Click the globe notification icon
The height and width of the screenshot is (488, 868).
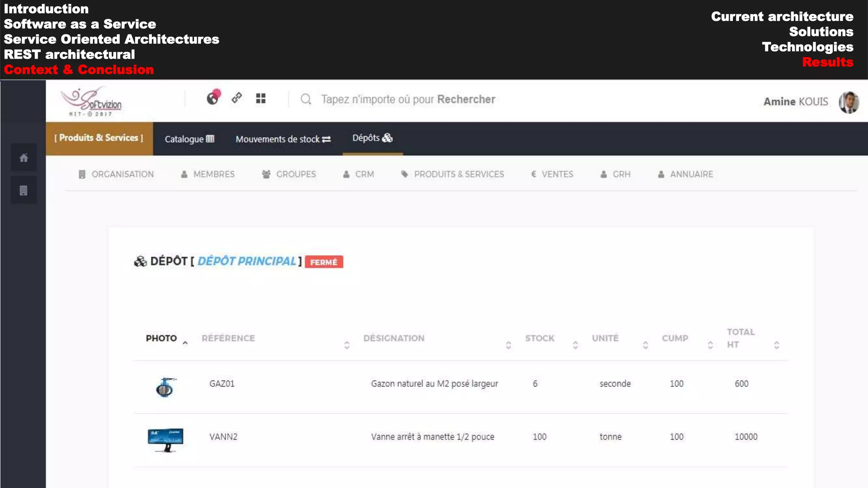pyautogui.click(x=213, y=98)
